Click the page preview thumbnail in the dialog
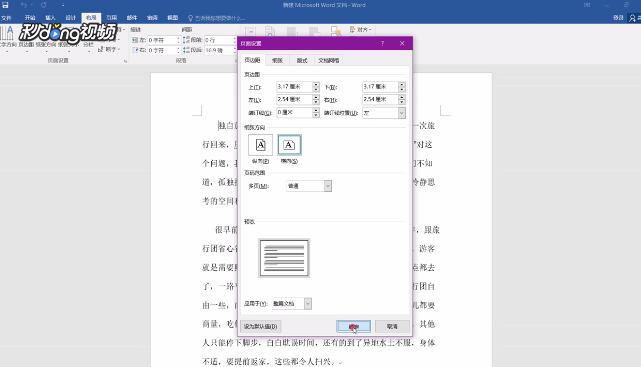Image resolution: width=641 pixels, height=367 pixels. 284,258
